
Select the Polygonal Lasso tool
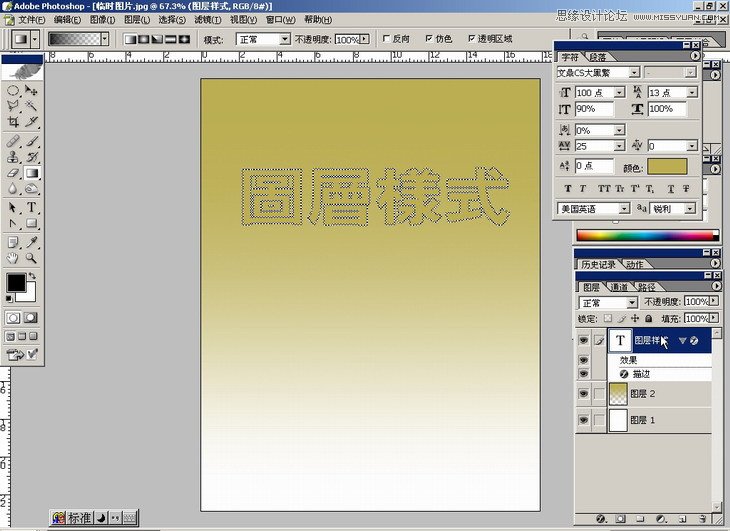13,106
